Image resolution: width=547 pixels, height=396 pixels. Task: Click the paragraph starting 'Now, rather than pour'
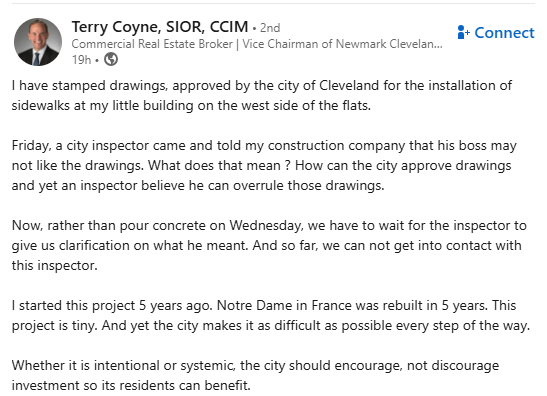pyautogui.click(x=269, y=245)
